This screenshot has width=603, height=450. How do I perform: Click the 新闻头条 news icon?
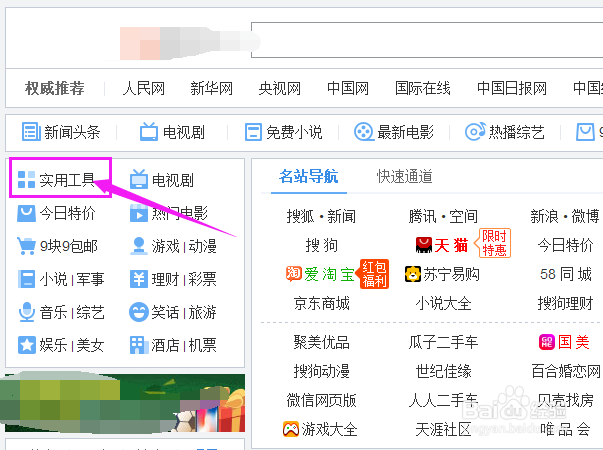[x=31, y=132]
